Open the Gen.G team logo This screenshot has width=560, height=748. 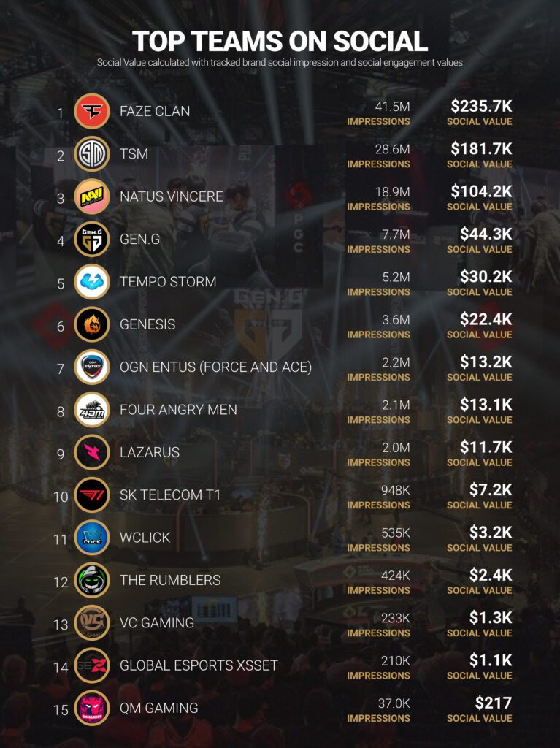click(x=92, y=239)
